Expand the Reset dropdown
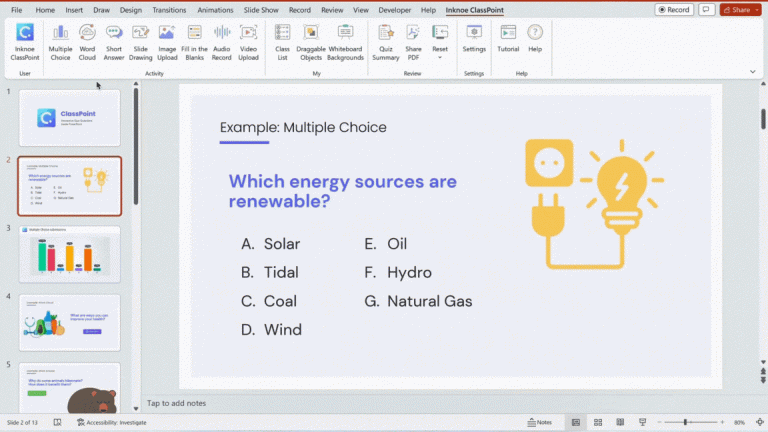 440,58
